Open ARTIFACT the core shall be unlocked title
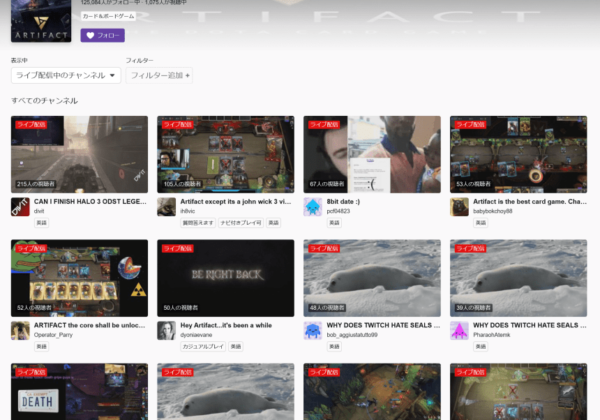 (x=90, y=326)
